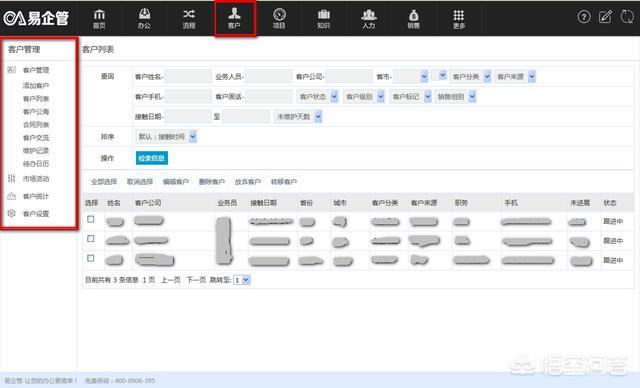
Task: Focus the 客户姓名 input field
Action: pos(188,76)
